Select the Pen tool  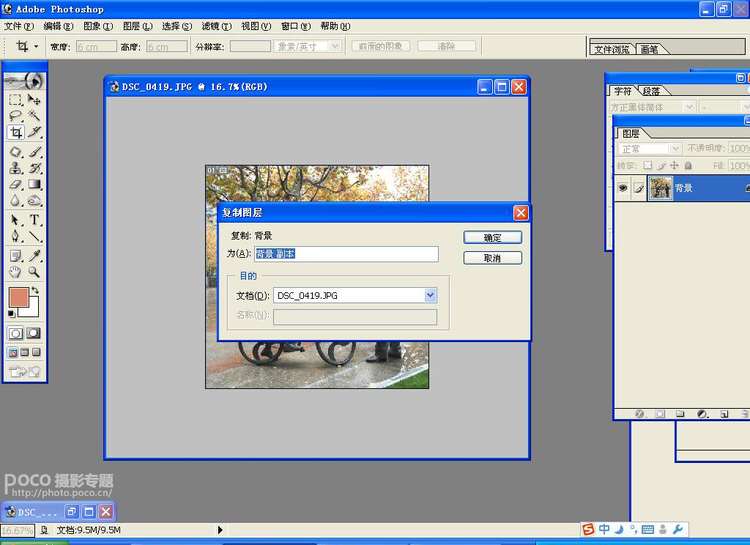coord(15,236)
